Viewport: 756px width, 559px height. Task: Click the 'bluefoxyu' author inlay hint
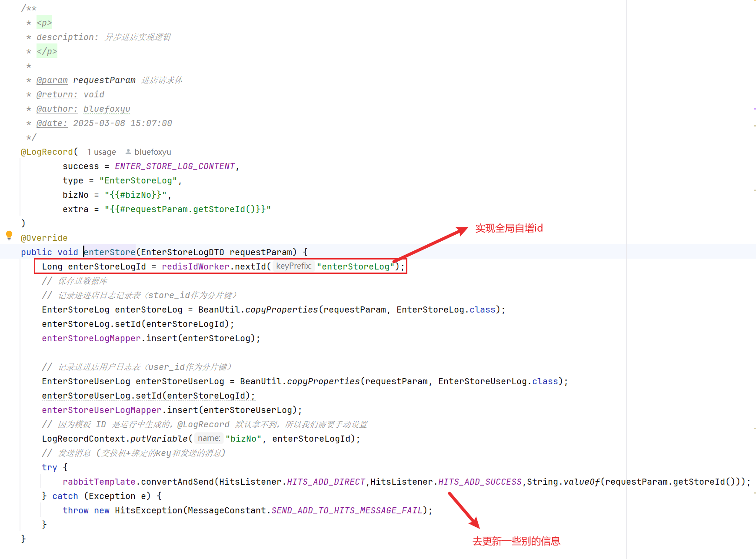click(153, 152)
